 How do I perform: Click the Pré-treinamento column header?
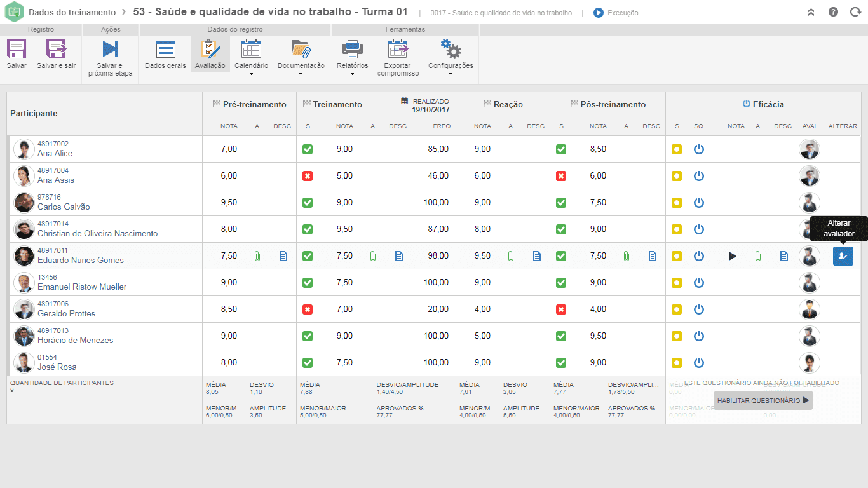pos(255,104)
